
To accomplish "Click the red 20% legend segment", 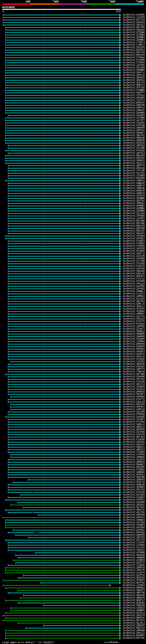I will pyautogui.click(x=16, y=4).
